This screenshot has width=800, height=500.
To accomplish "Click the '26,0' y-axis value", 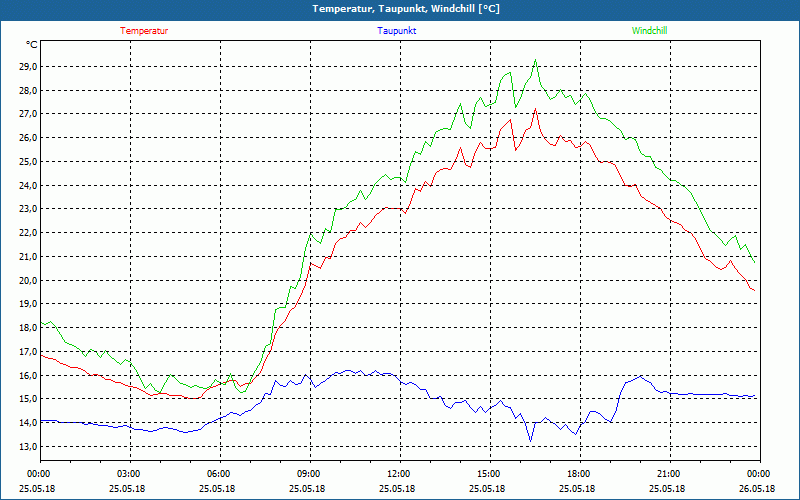I will (28, 138).
